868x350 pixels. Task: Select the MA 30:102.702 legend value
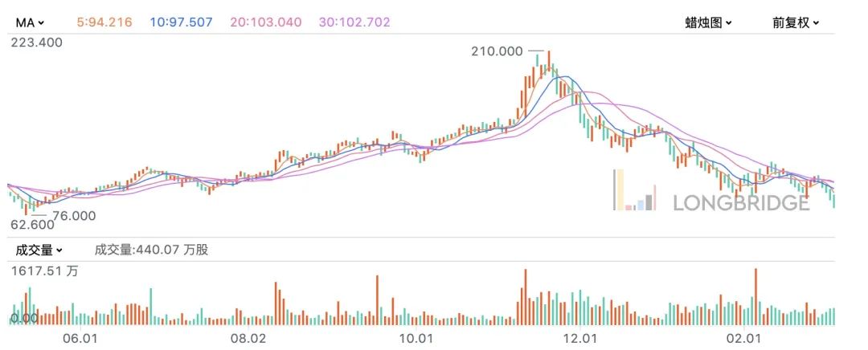[x=353, y=22]
